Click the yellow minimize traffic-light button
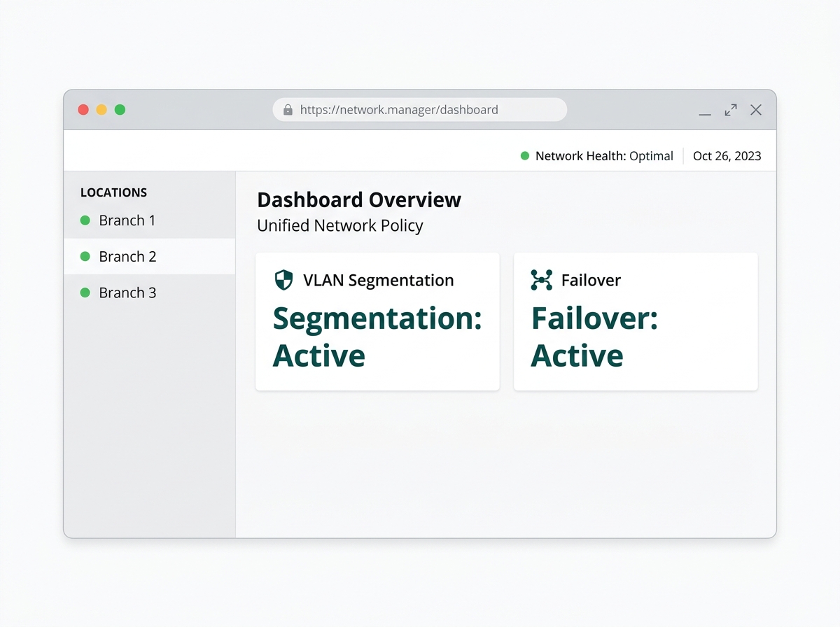 (101, 110)
